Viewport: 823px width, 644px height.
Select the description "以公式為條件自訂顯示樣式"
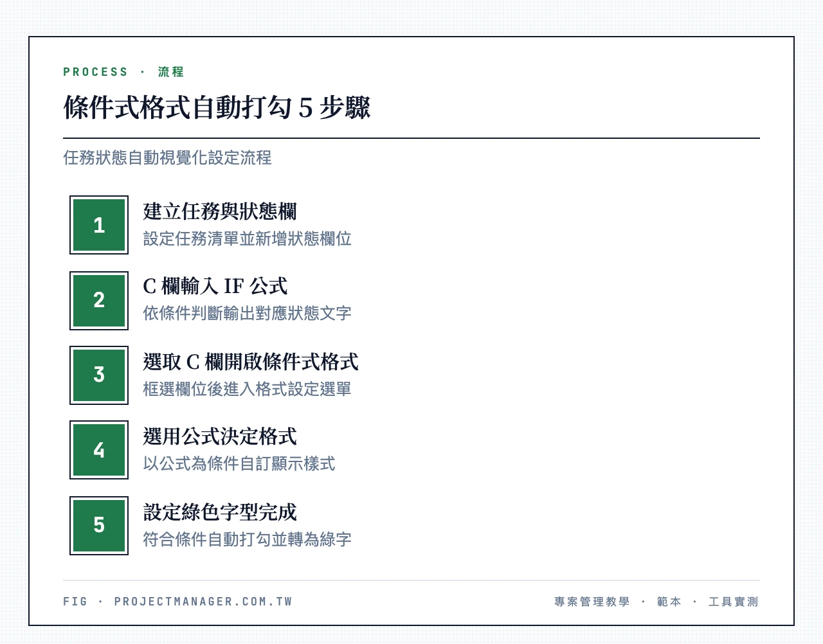click(x=239, y=463)
